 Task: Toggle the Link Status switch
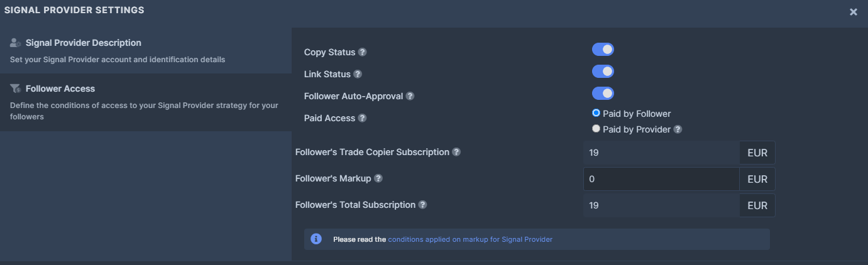click(x=603, y=72)
